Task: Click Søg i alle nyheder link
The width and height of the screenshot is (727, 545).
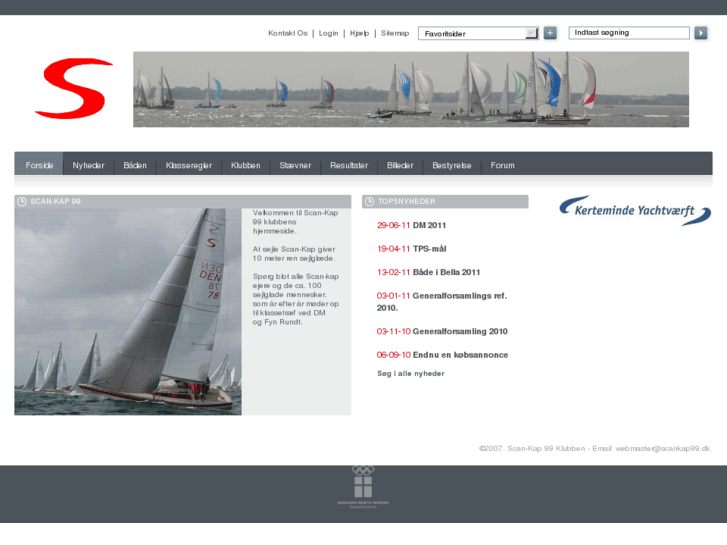Action: [411, 373]
